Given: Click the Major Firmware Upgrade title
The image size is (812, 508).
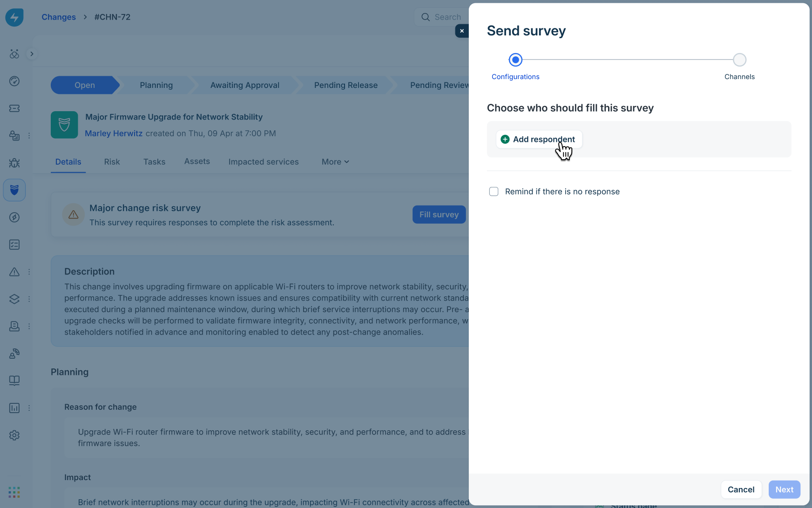Looking at the screenshot, I should coord(174,117).
